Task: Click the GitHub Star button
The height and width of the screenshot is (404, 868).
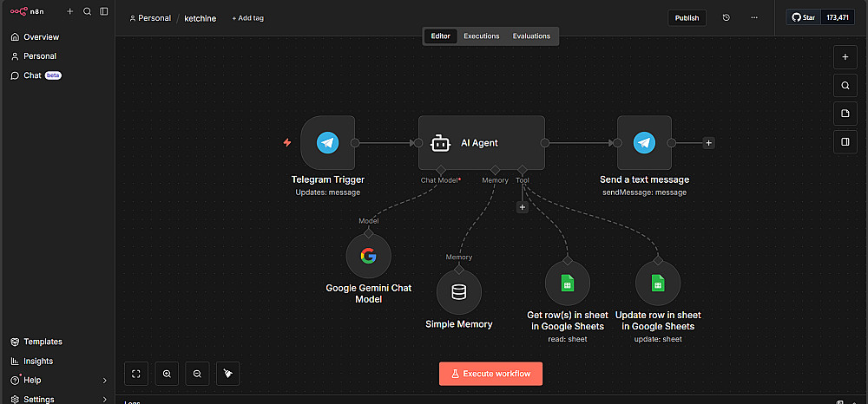Action: (803, 17)
